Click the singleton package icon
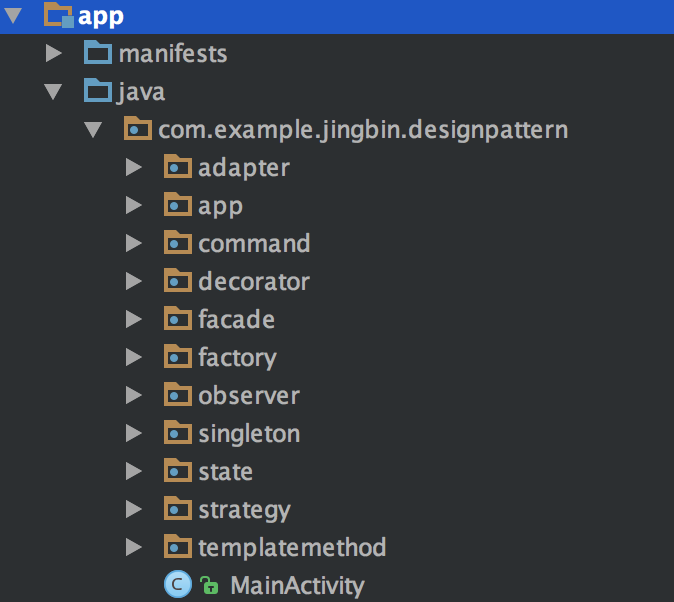The image size is (674, 602). pos(177,433)
